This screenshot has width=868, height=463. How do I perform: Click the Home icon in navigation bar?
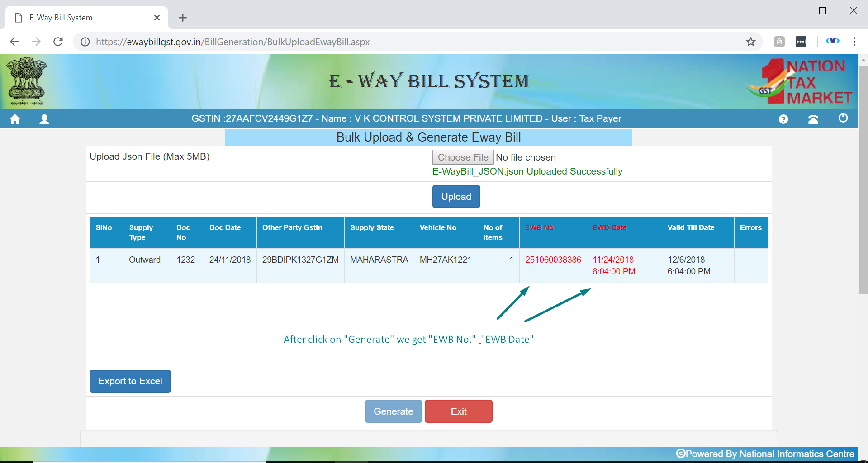[15, 119]
